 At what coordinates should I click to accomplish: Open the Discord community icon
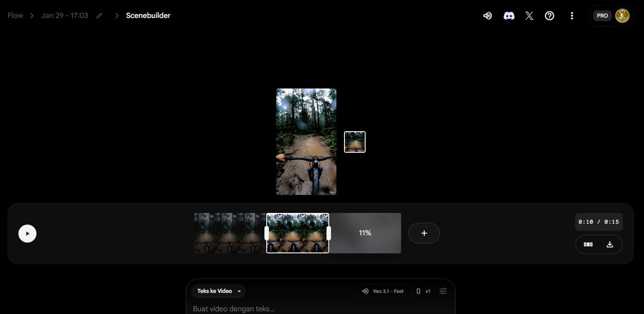coord(509,16)
